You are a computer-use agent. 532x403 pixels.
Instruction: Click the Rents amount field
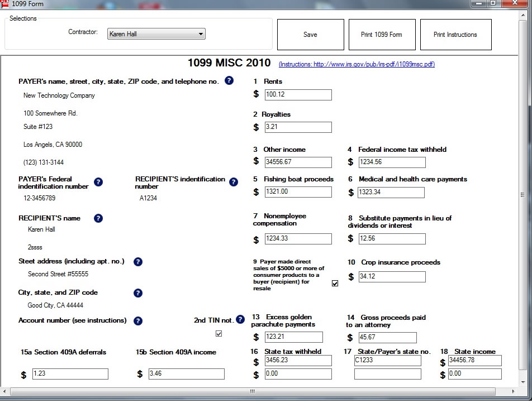click(x=298, y=95)
